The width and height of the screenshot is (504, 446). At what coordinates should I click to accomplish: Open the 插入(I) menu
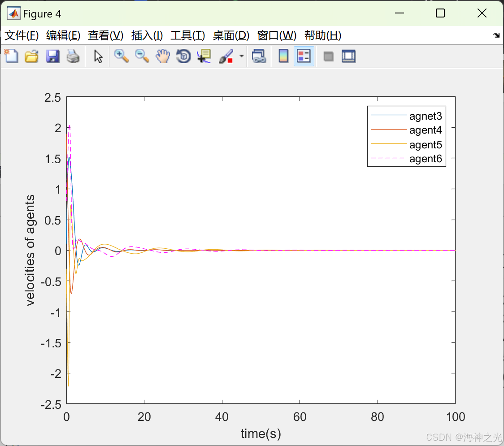(x=147, y=35)
